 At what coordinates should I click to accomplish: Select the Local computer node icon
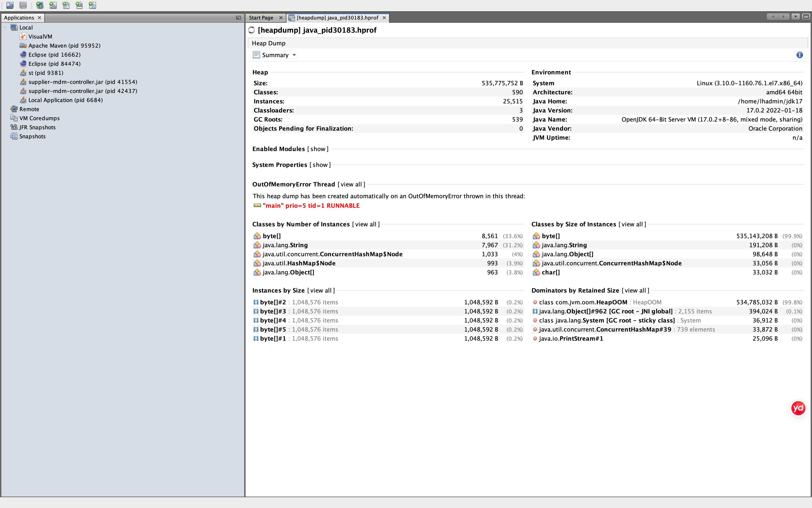pyautogui.click(x=14, y=27)
